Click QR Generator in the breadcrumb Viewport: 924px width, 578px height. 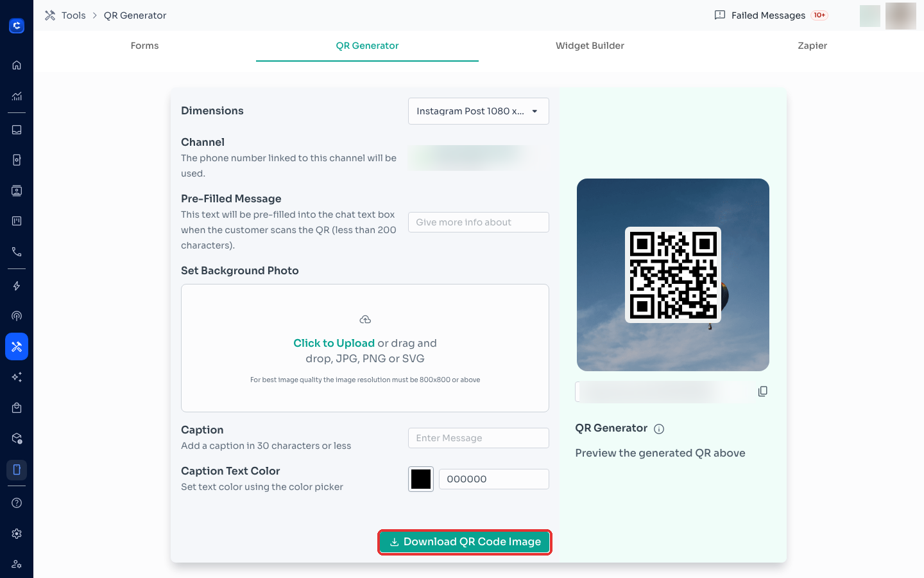pos(135,15)
